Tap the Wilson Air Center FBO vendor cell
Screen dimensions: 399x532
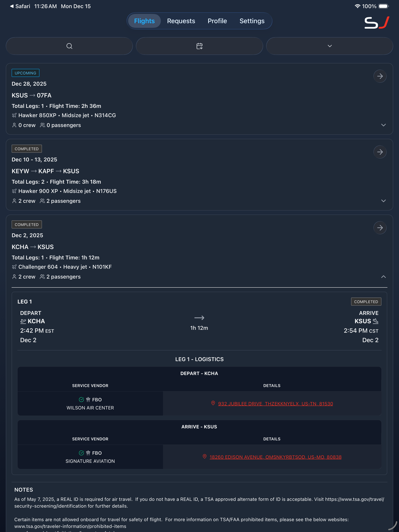(90, 404)
